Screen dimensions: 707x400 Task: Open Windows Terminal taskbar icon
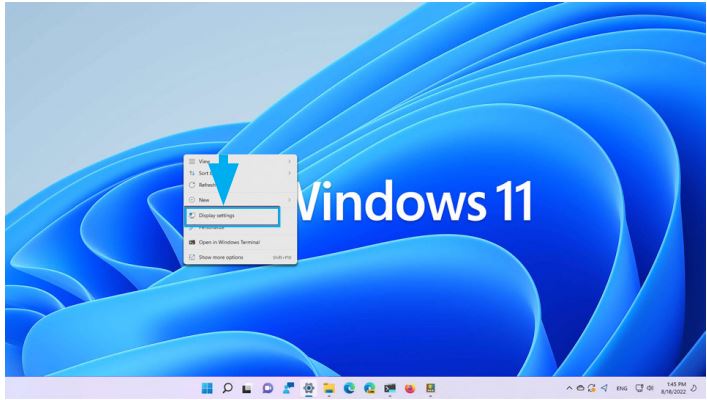click(389, 389)
